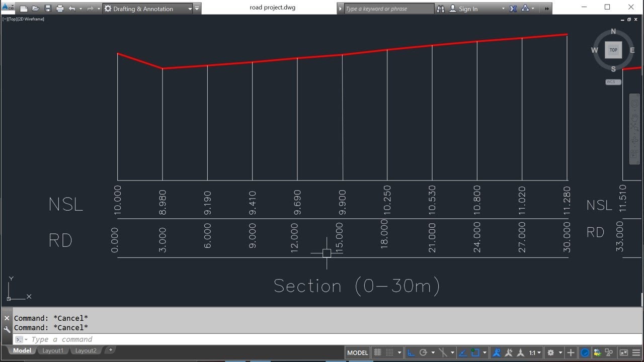Toggle Polar tracking in status bar

coord(423,353)
